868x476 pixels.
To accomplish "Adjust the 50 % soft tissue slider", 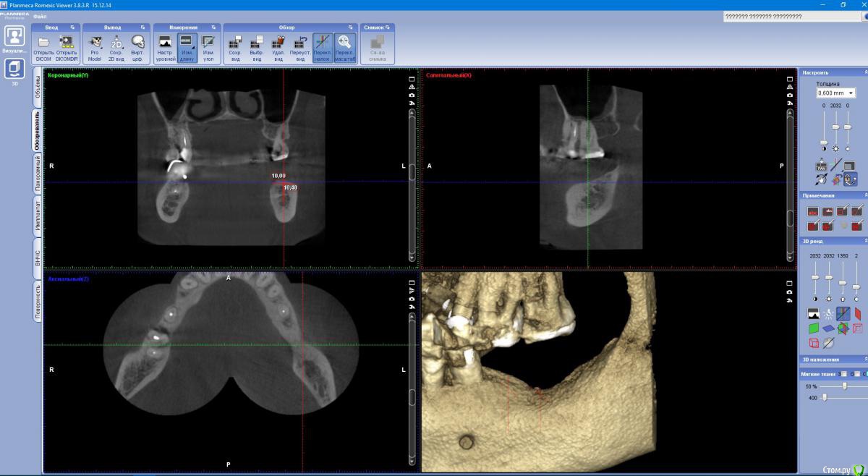I will point(843,386).
